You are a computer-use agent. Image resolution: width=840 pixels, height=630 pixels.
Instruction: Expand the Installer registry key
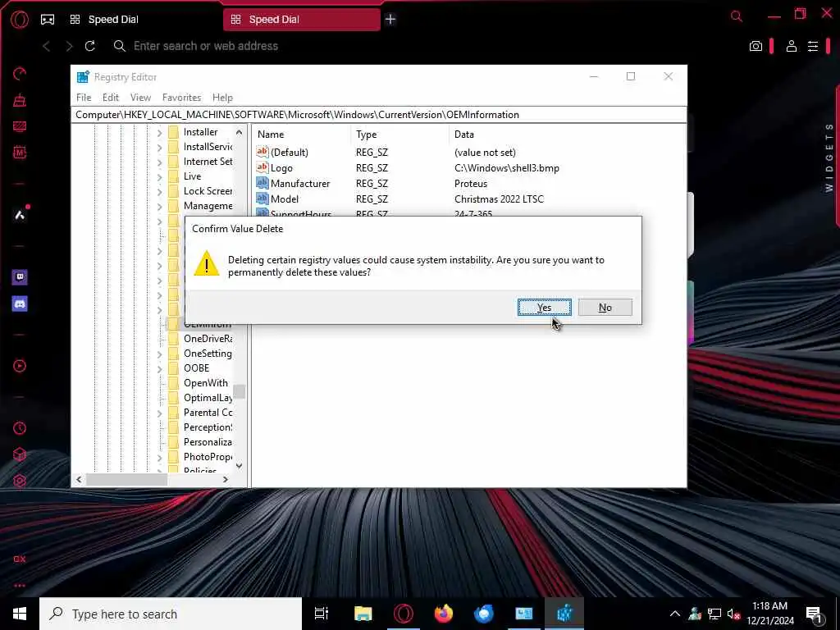click(160, 132)
